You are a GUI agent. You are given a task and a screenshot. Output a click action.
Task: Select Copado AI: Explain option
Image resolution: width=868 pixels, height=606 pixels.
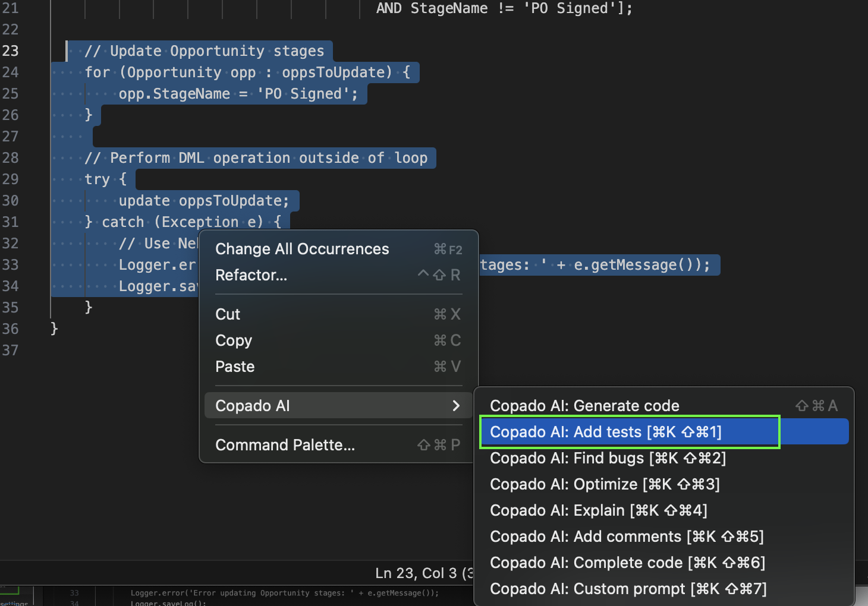click(x=598, y=510)
